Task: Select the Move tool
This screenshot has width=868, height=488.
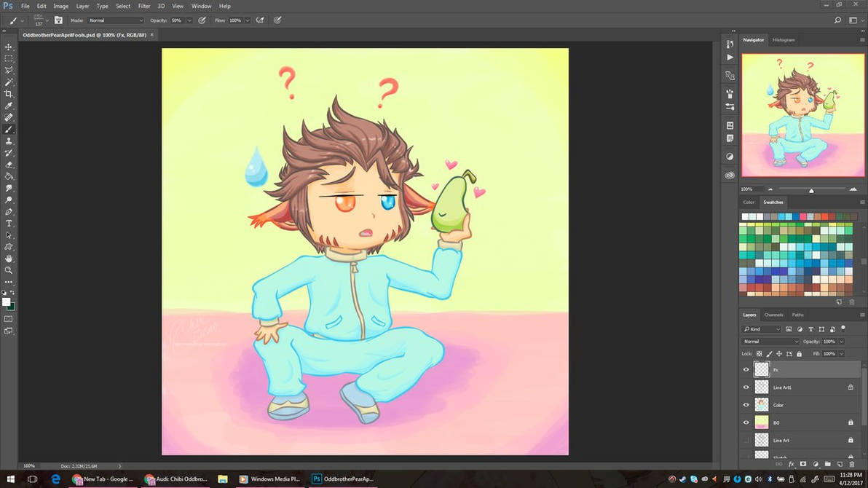Action: (x=8, y=47)
